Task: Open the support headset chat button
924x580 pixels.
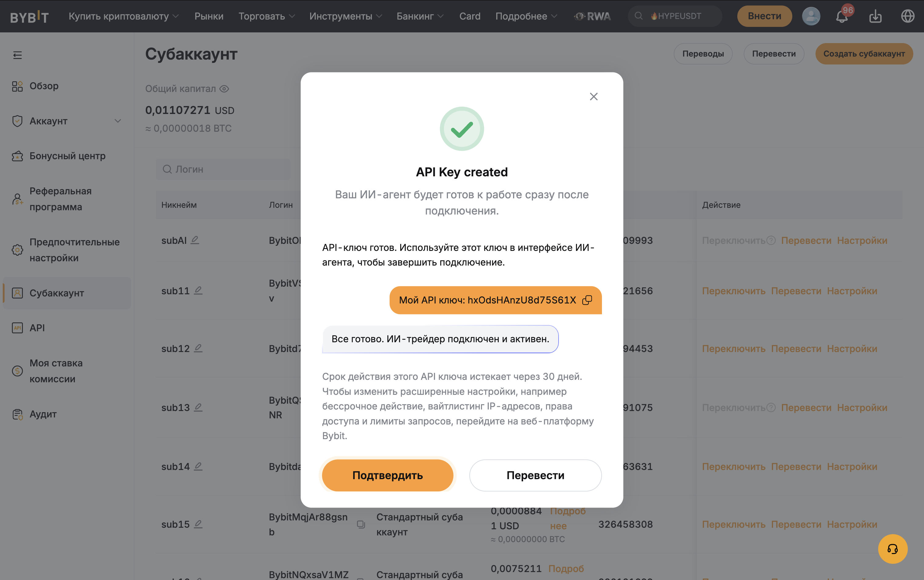Action: [x=893, y=549]
